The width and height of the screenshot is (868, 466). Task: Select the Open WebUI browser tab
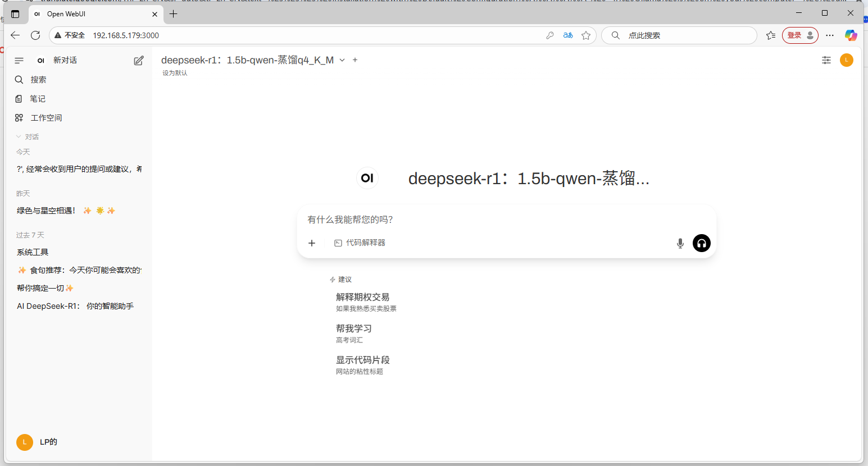(x=90, y=13)
